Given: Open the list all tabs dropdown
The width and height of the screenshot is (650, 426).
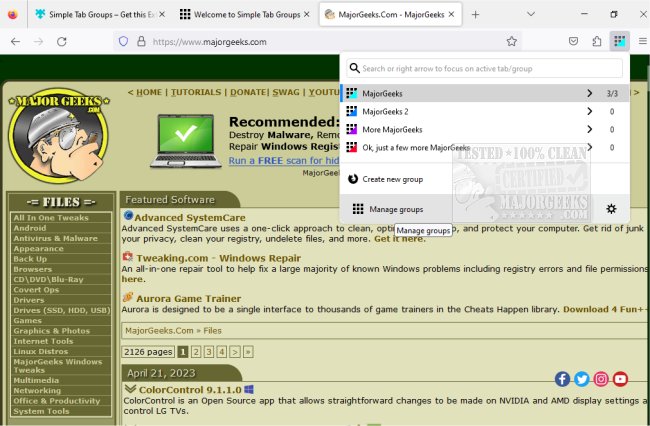Looking at the screenshot, I should 531,15.
